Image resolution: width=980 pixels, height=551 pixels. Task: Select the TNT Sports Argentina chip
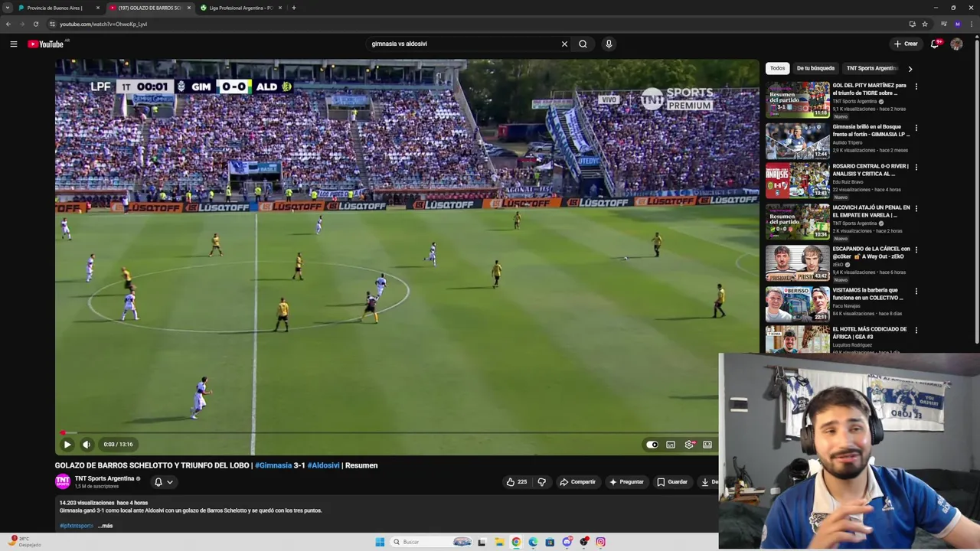pyautogui.click(x=872, y=68)
